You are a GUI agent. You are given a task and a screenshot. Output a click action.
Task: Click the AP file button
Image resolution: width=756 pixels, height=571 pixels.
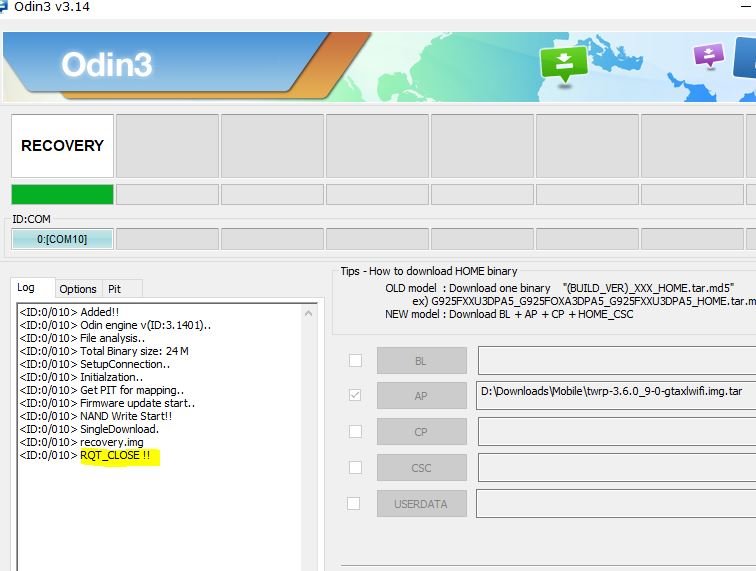coord(422,395)
